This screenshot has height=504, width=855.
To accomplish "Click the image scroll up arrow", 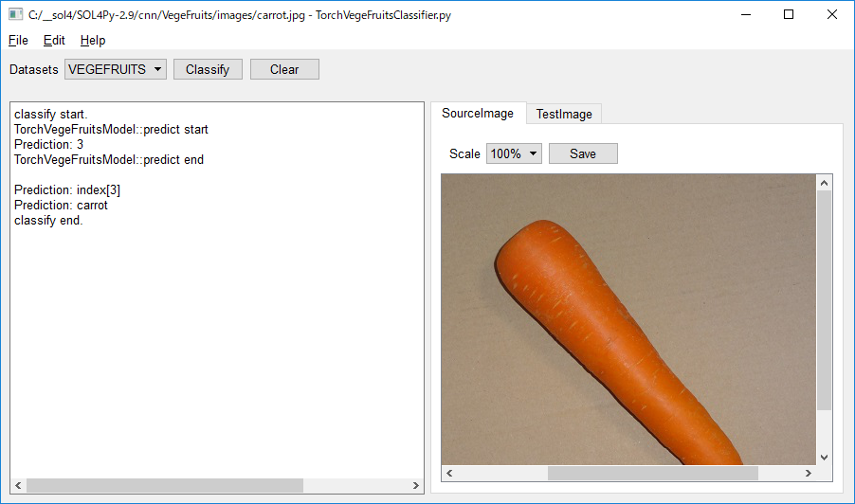I will [x=824, y=183].
